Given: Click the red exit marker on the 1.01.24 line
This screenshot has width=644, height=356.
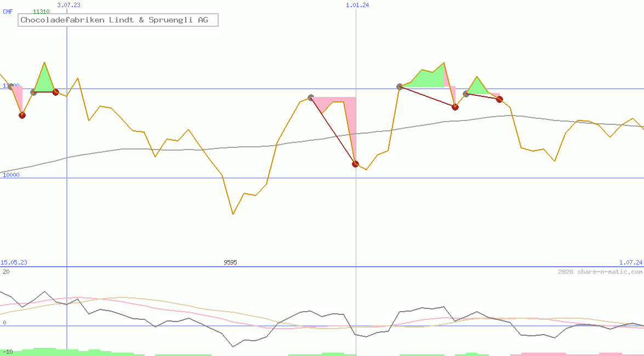Looking at the screenshot, I should point(356,164).
